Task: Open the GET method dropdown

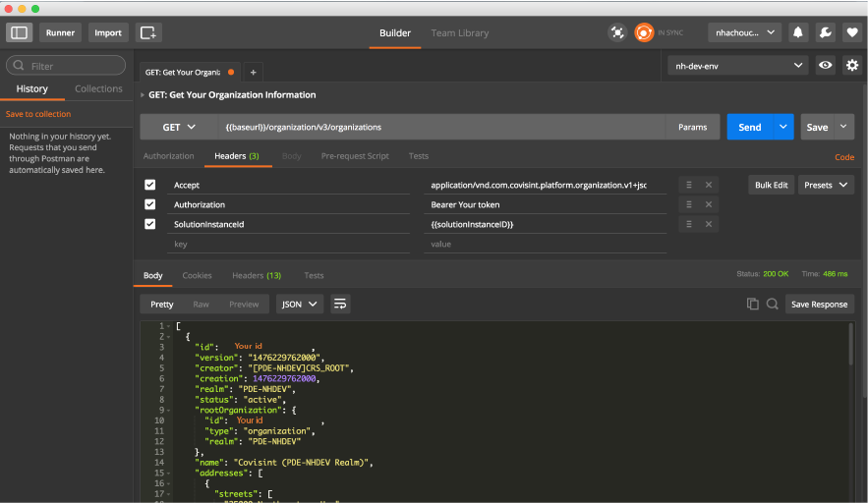Action: click(x=179, y=127)
